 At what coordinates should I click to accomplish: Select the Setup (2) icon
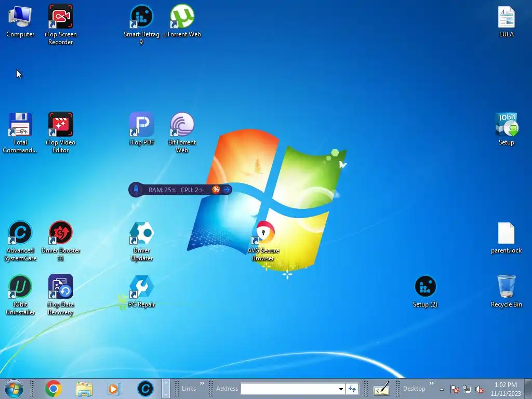click(425, 291)
